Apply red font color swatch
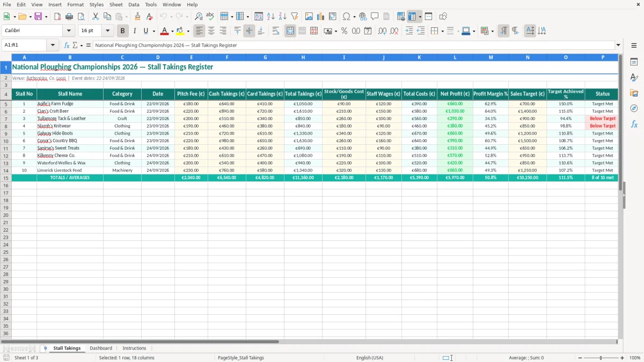 pyautogui.click(x=164, y=31)
